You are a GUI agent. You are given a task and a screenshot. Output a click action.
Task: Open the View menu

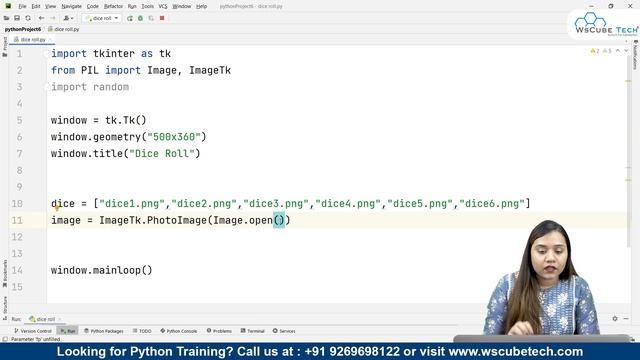coord(50,6)
